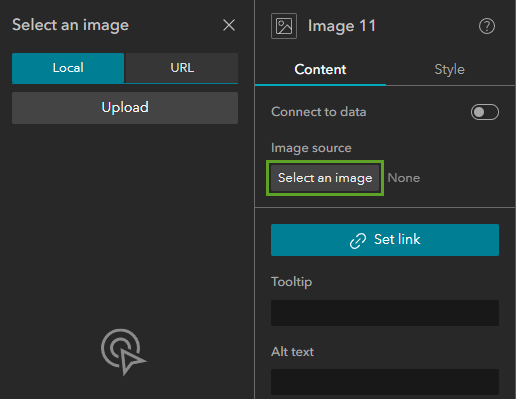Open the help question mark icon
The height and width of the screenshot is (399, 516).
[x=487, y=26]
